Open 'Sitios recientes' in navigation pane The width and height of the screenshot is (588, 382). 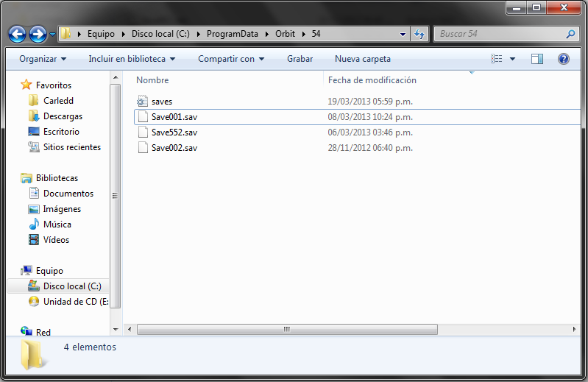click(x=72, y=147)
